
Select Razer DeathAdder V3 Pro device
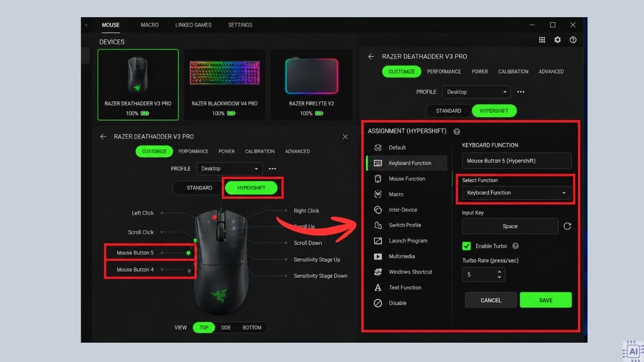coord(138,85)
